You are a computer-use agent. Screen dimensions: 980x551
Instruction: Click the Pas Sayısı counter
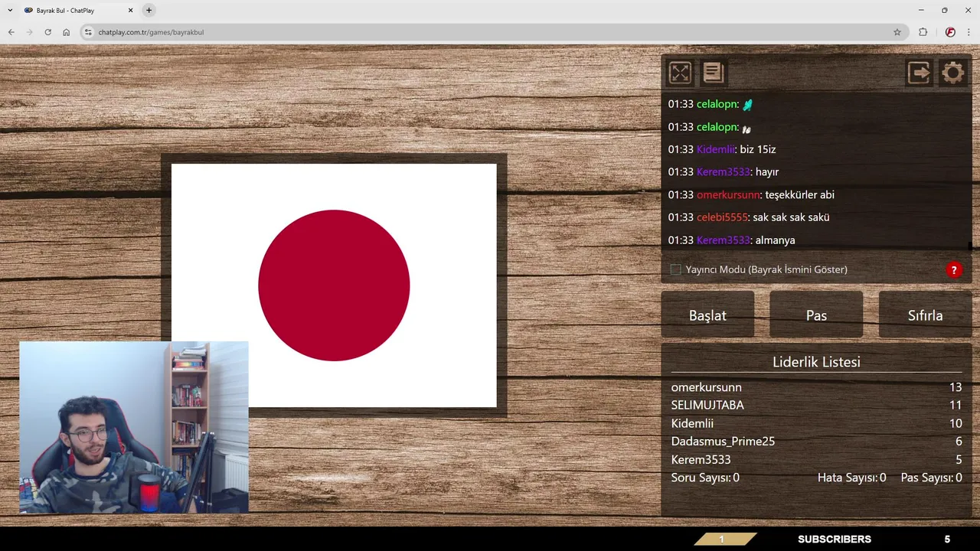point(931,478)
